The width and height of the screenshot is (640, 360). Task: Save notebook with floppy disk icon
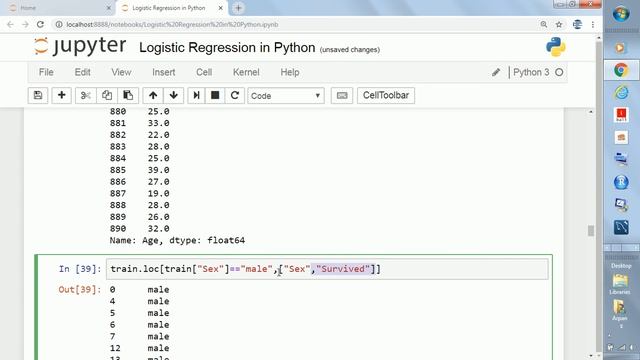tap(38, 96)
